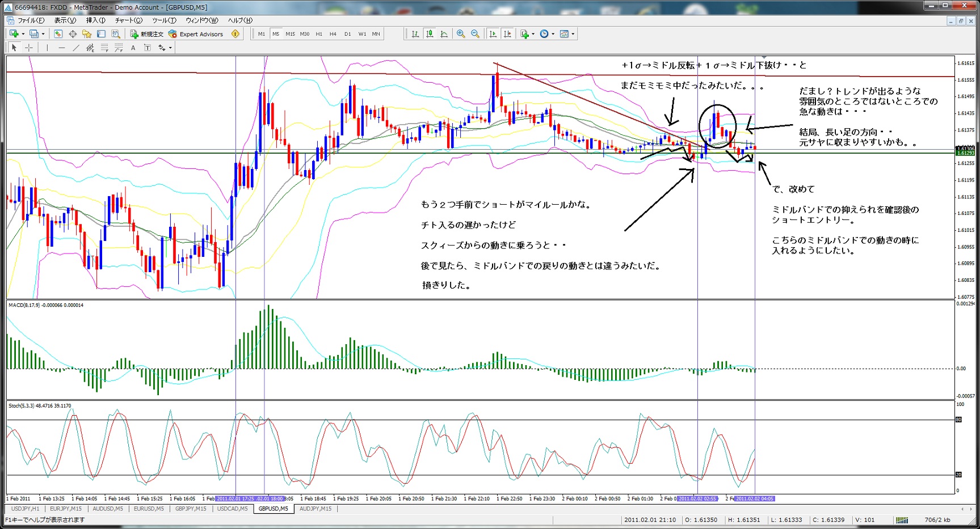
Task: Select the crosshair tool
Action: coord(29,48)
